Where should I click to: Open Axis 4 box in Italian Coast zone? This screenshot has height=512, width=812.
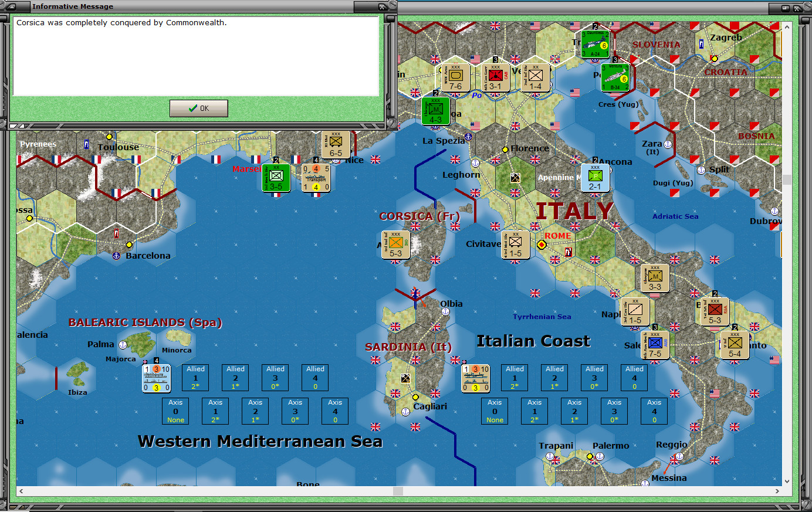pyautogui.click(x=654, y=411)
